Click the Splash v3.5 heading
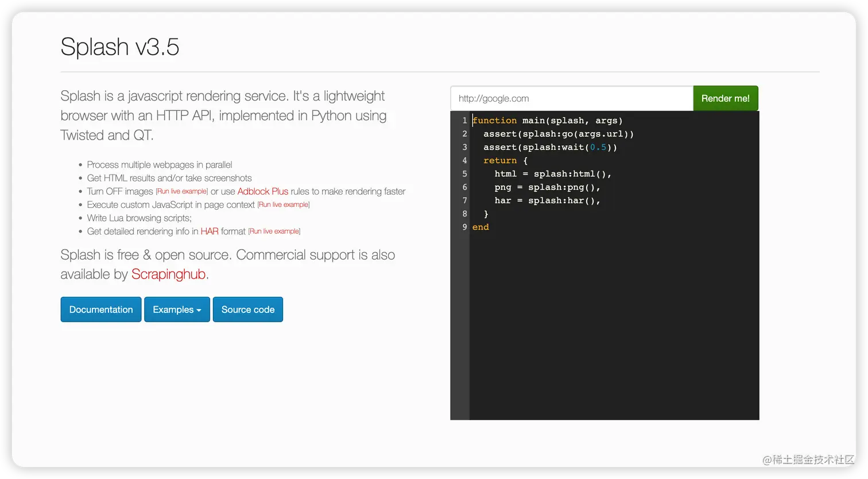The height and width of the screenshot is (479, 868). coord(120,47)
